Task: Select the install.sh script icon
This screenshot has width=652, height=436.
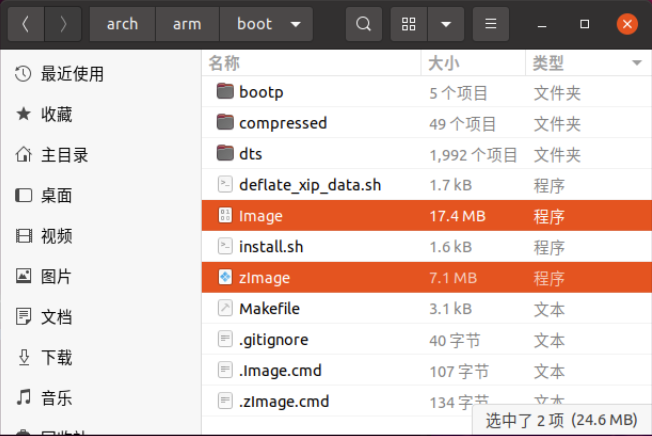Action: click(225, 246)
